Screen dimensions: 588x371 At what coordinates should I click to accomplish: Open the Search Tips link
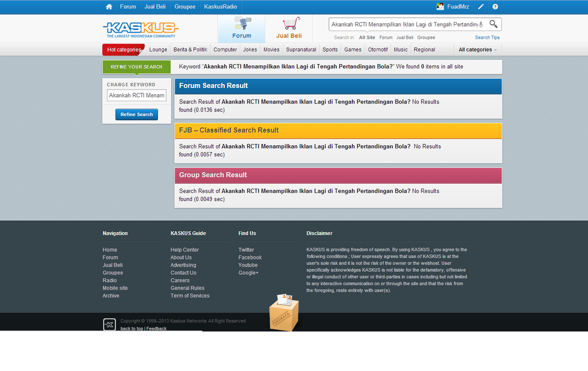pyautogui.click(x=487, y=38)
